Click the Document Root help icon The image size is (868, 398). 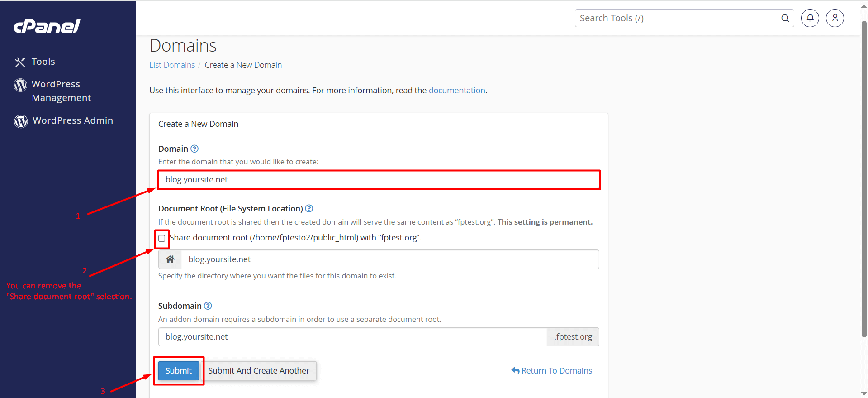(x=309, y=209)
